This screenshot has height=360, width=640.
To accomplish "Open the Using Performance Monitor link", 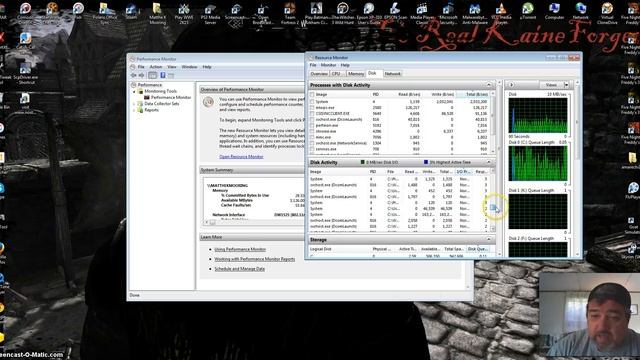I will click(x=240, y=249).
